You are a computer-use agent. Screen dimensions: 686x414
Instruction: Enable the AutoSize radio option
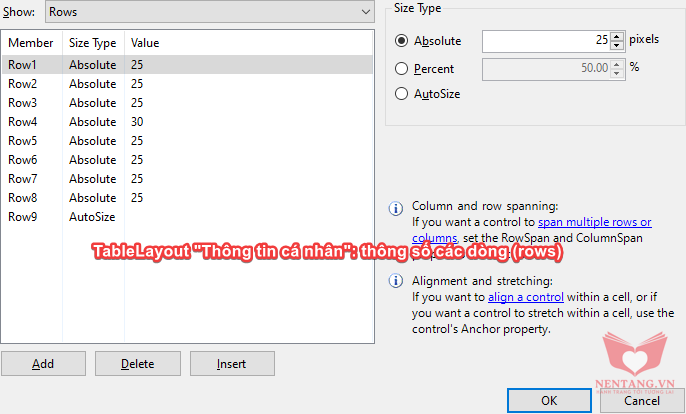pos(401,94)
